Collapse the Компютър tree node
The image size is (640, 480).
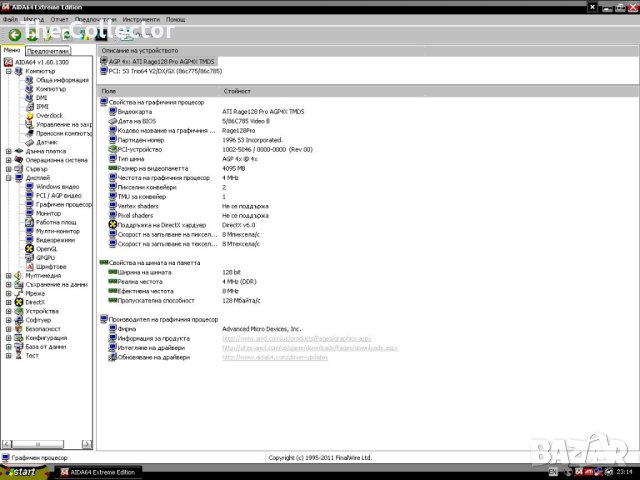click(x=9, y=71)
